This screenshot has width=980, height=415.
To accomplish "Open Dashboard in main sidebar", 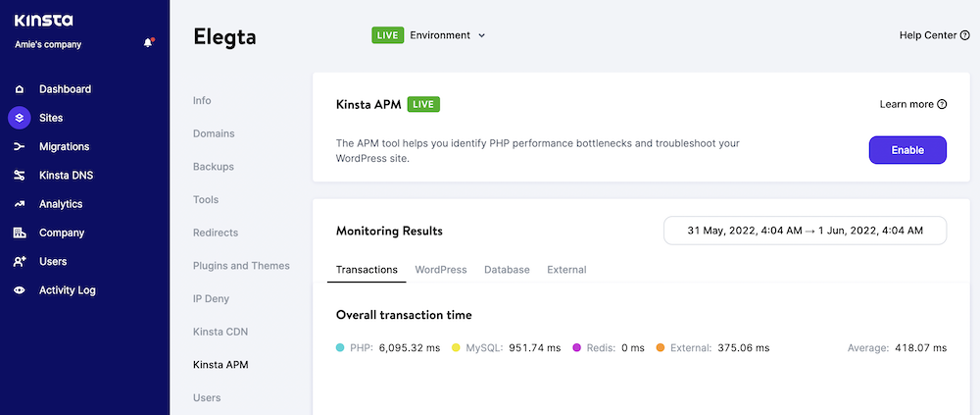I will click(x=65, y=89).
